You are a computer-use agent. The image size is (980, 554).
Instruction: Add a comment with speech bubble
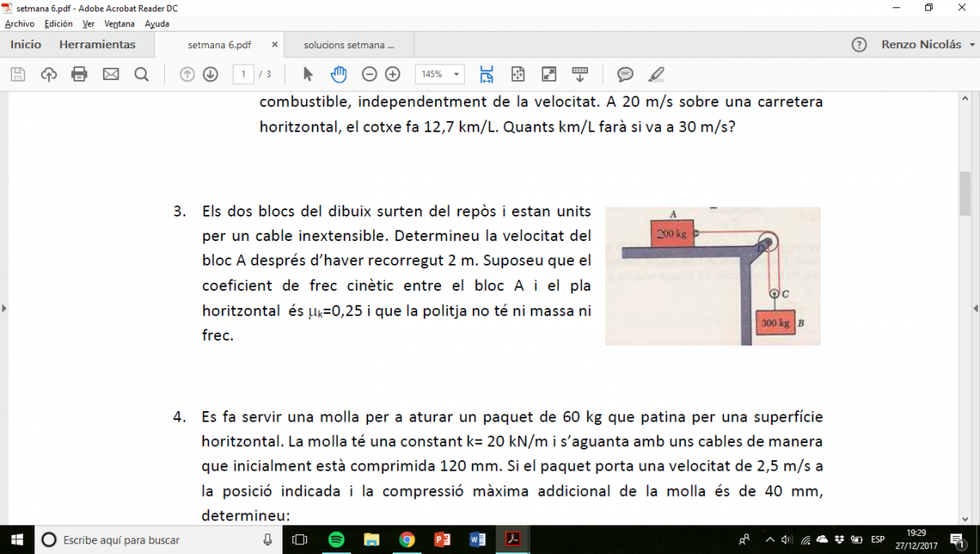[625, 74]
